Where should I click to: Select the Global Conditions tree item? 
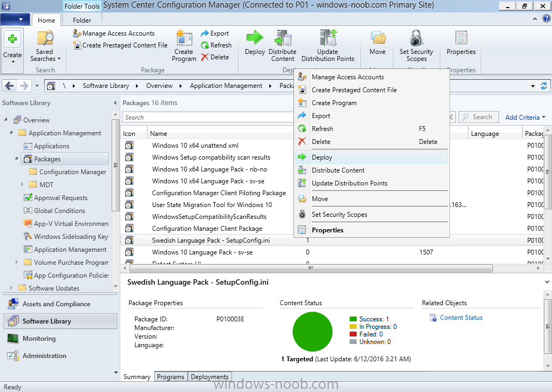coord(59,210)
